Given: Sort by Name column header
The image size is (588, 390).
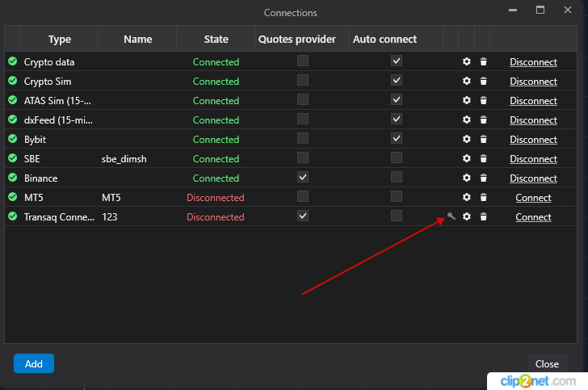Looking at the screenshot, I should [137, 39].
